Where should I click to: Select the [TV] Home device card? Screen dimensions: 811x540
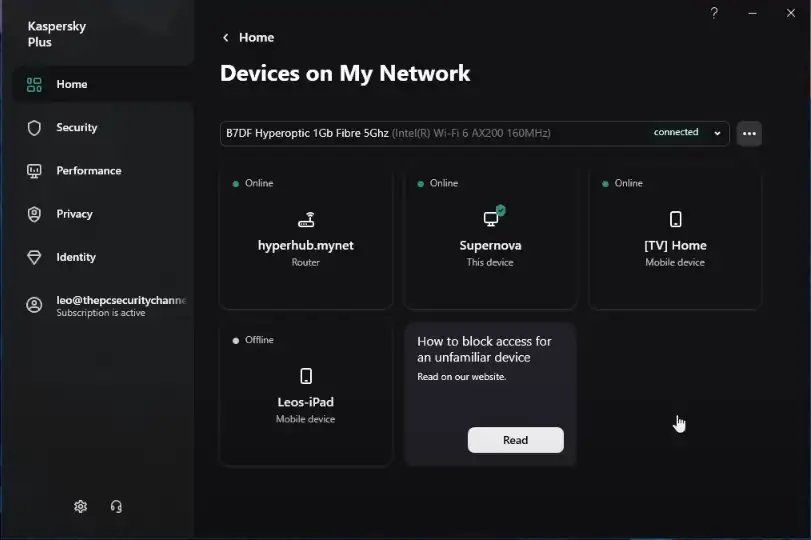click(x=675, y=240)
